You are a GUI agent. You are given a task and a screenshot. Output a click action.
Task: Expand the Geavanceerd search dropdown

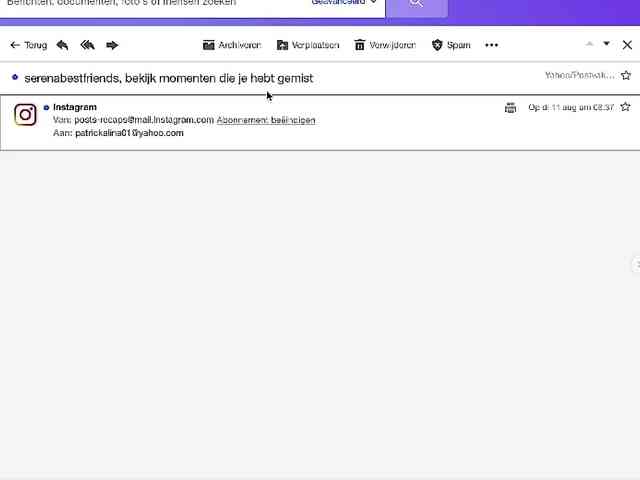[x=344, y=2]
